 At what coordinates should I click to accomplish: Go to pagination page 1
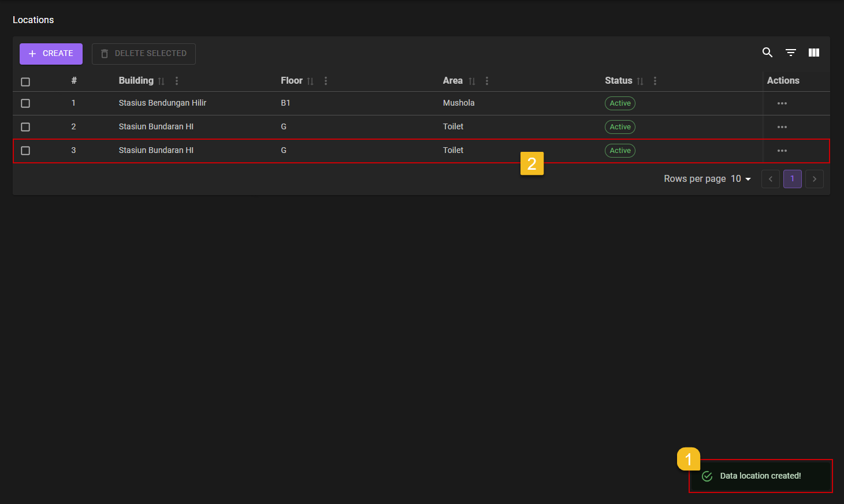coord(792,179)
